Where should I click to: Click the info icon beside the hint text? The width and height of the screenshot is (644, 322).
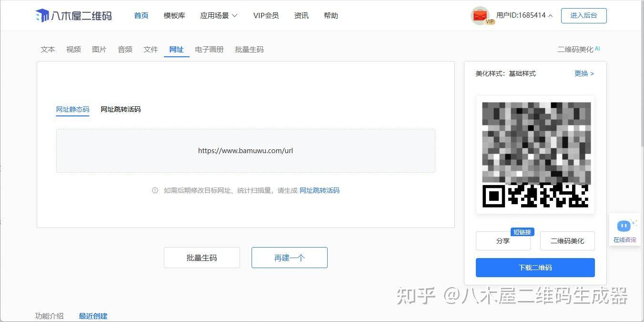[155, 190]
